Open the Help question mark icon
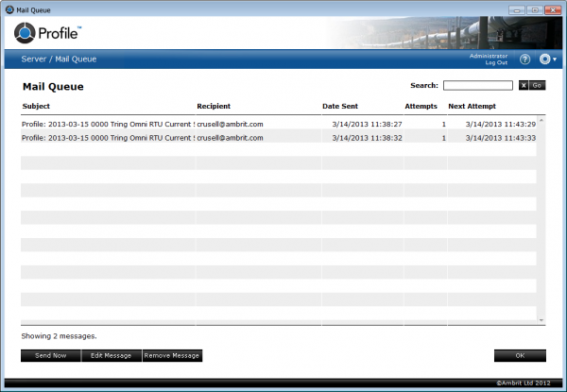This screenshot has height=392, width=567. pyautogui.click(x=525, y=60)
